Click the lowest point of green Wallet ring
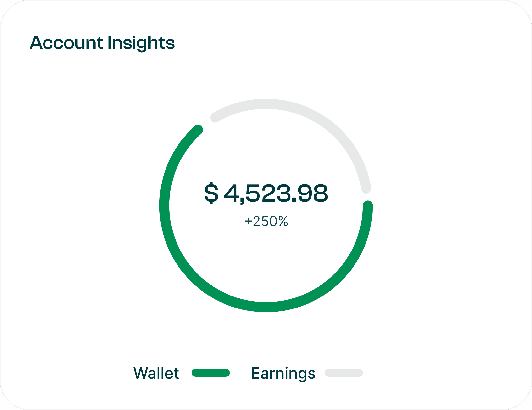This screenshot has width=532, height=410. point(266,307)
